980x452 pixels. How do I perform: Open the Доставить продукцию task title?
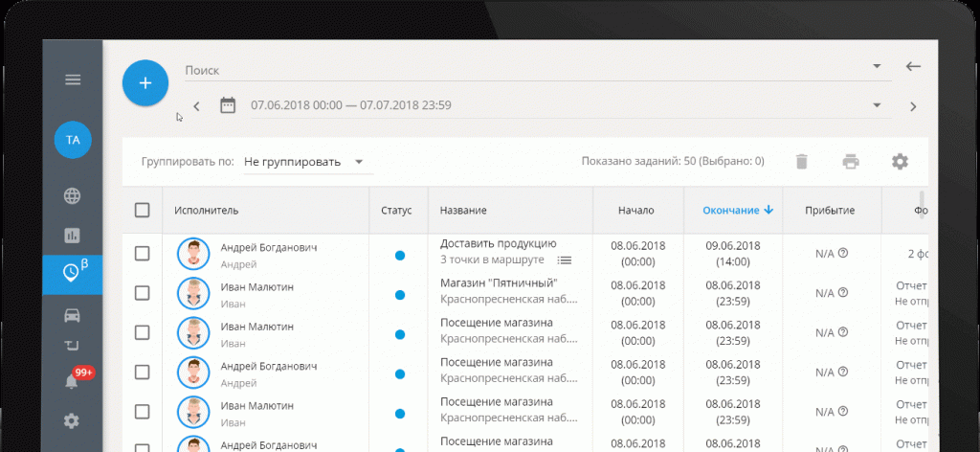pos(498,244)
